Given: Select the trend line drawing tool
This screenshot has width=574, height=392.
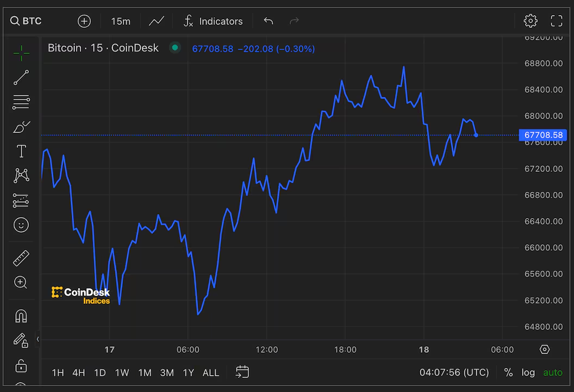Looking at the screenshot, I should pyautogui.click(x=21, y=78).
